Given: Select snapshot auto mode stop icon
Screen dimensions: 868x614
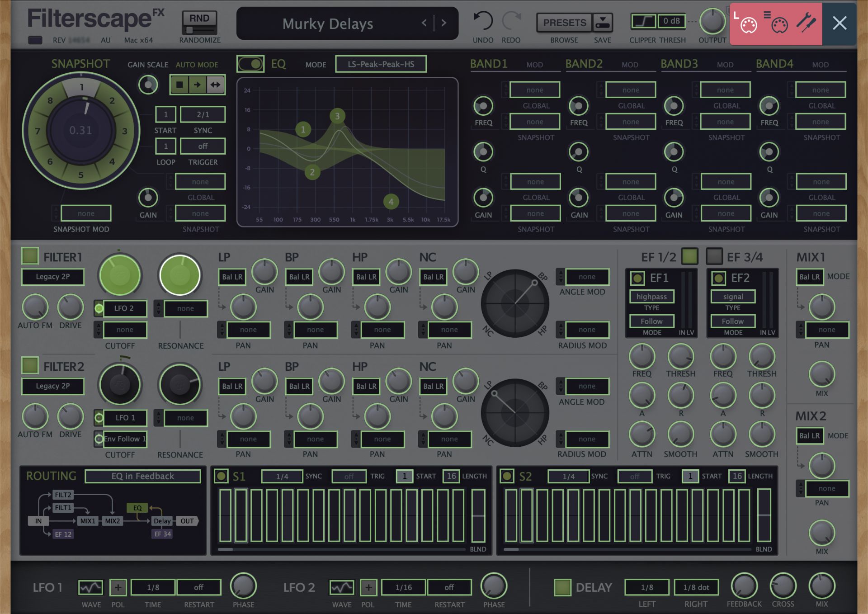Looking at the screenshot, I should click(179, 85).
